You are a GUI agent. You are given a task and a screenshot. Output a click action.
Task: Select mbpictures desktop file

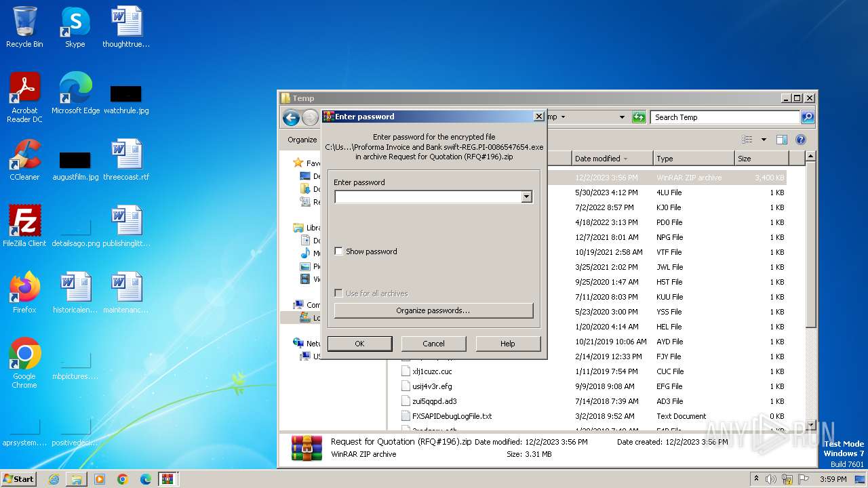click(75, 366)
